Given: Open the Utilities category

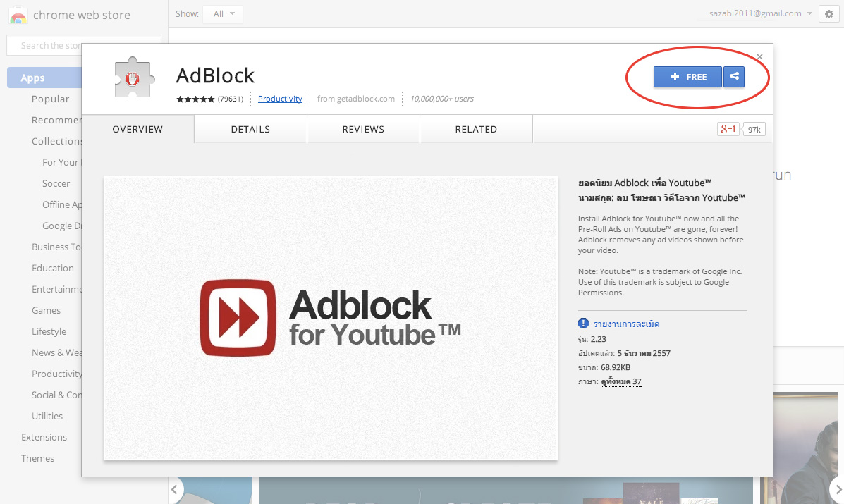Looking at the screenshot, I should (47, 416).
